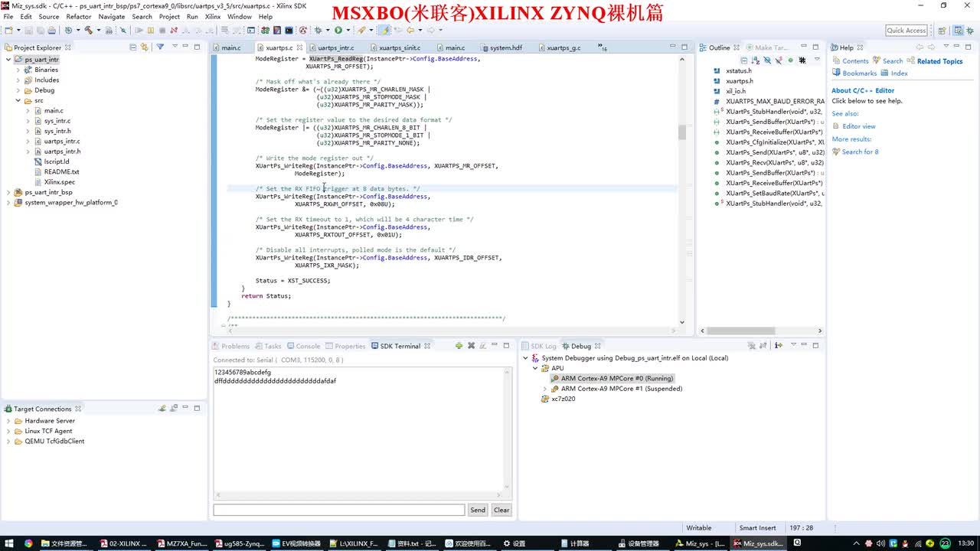Collapse the src folder

tap(18, 100)
